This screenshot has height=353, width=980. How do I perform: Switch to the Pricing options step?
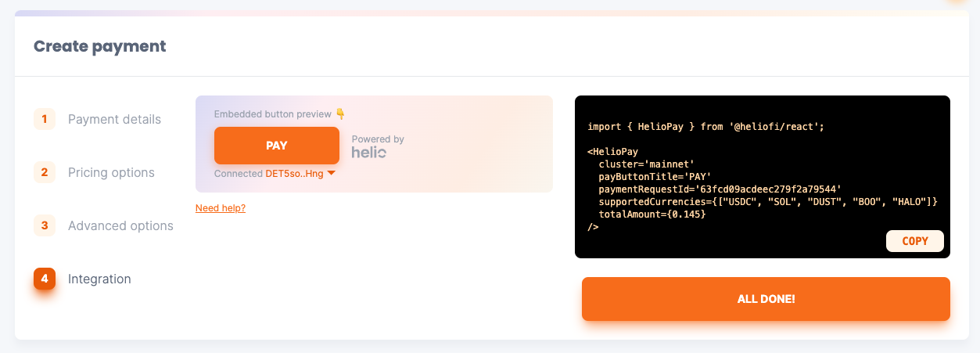click(111, 172)
